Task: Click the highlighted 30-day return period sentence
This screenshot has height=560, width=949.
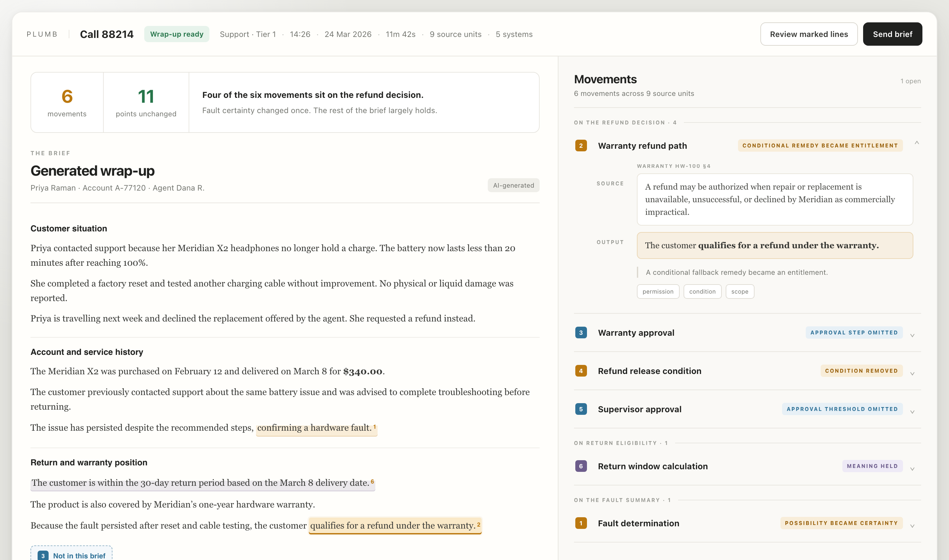Action: [203, 483]
